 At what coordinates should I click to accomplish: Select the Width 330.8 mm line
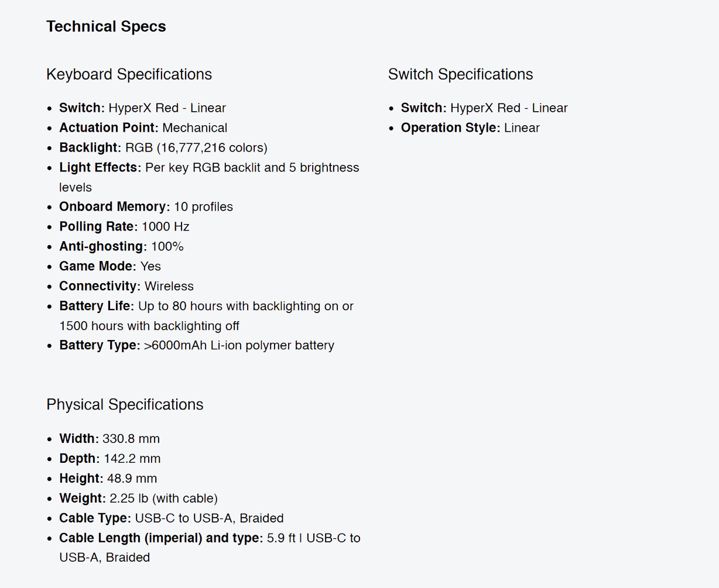pos(109,439)
